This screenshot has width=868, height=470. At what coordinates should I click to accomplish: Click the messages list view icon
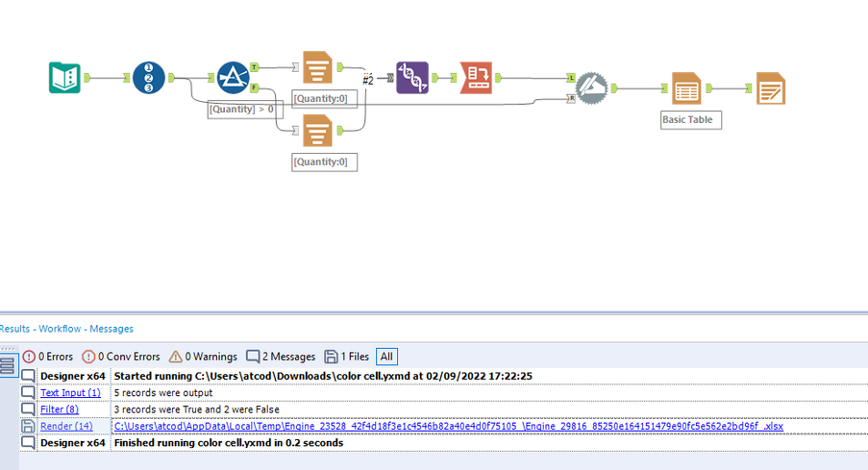point(7,366)
